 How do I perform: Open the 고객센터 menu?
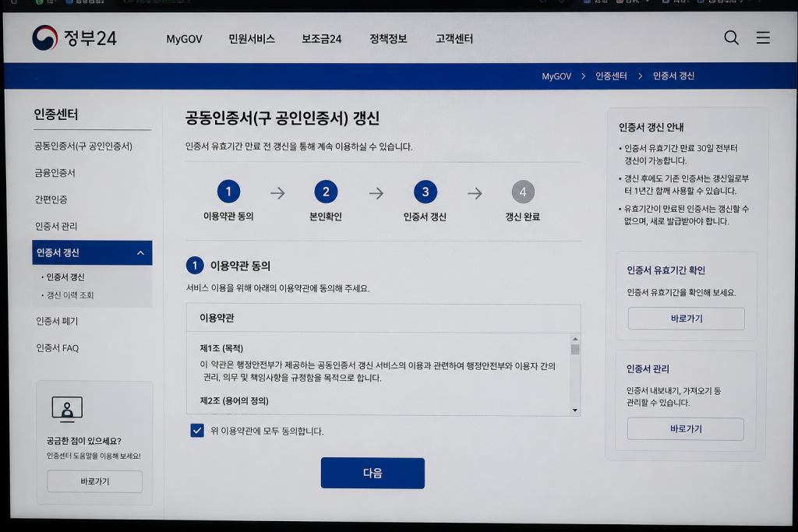tap(454, 39)
